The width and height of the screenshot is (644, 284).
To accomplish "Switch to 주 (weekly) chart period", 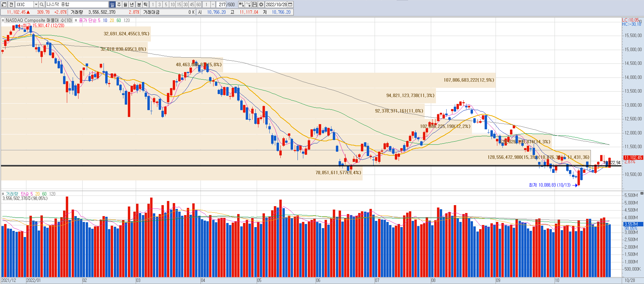I will 119,4.
